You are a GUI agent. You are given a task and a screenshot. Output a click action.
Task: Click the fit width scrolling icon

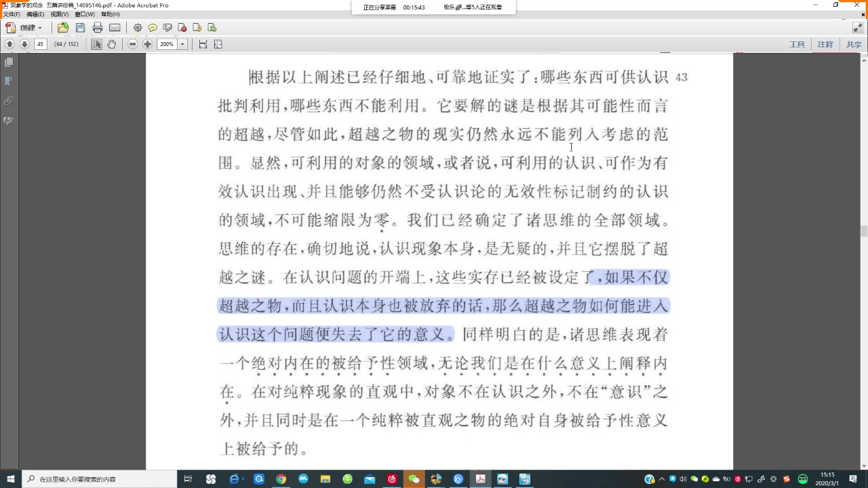(203, 44)
